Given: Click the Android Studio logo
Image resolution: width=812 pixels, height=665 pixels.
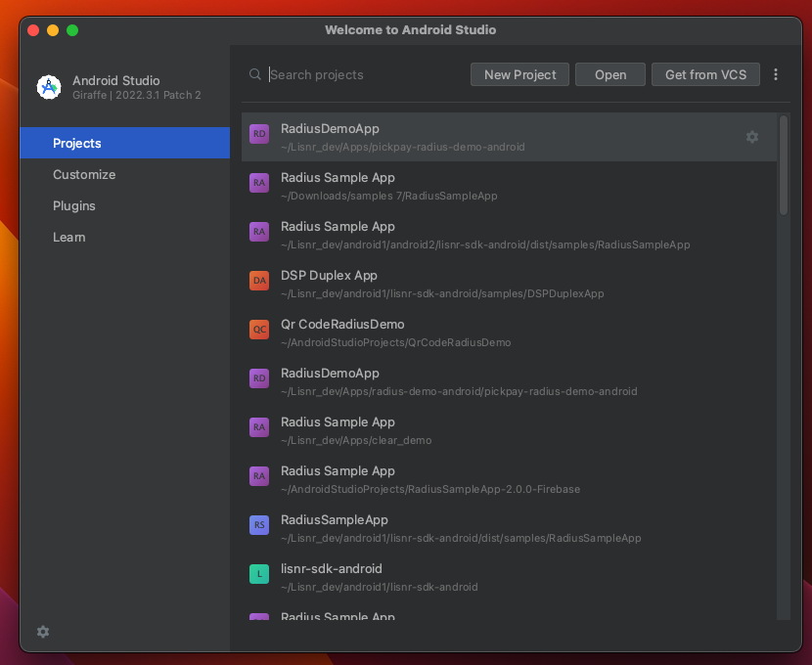Looking at the screenshot, I should pyautogui.click(x=49, y=87).
